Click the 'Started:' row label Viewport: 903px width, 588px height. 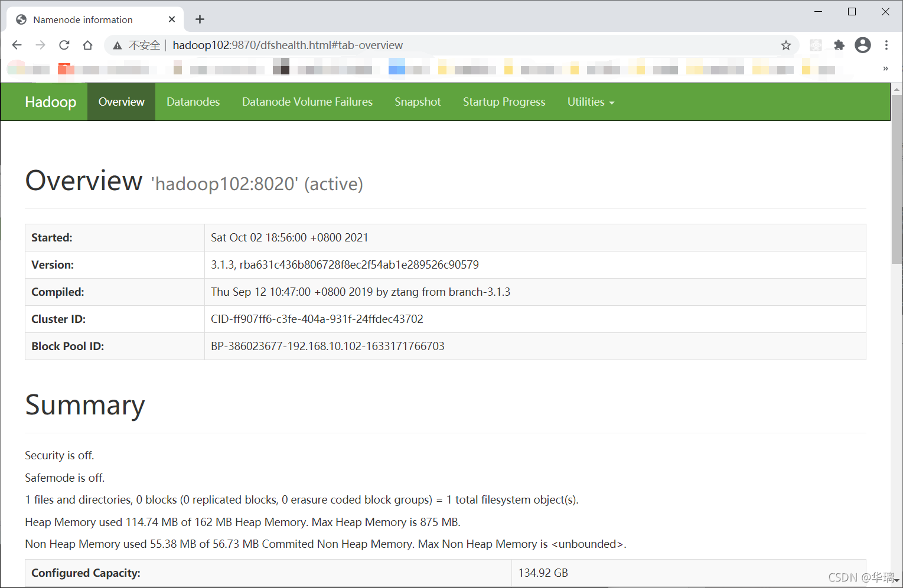click(x=52, y=238)
